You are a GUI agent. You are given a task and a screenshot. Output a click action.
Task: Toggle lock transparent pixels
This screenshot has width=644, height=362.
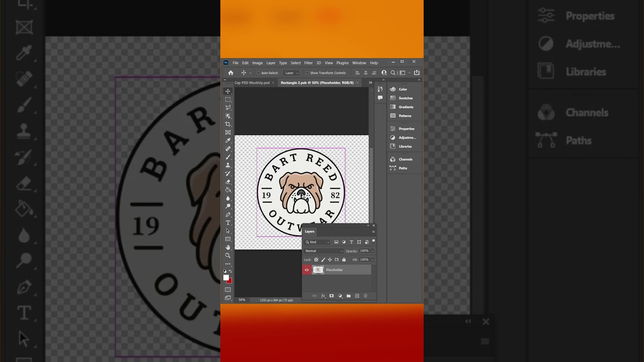pos(316,260)
